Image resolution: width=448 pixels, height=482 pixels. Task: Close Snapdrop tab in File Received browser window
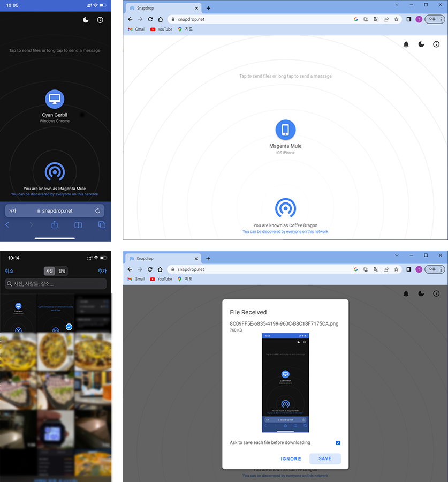click(196, 259)
